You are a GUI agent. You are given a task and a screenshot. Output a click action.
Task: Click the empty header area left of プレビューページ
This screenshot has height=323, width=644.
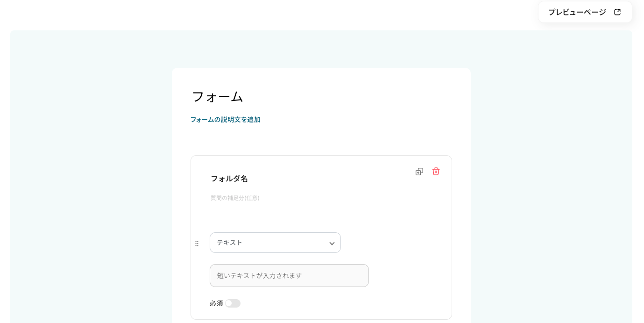click(280, 14)
